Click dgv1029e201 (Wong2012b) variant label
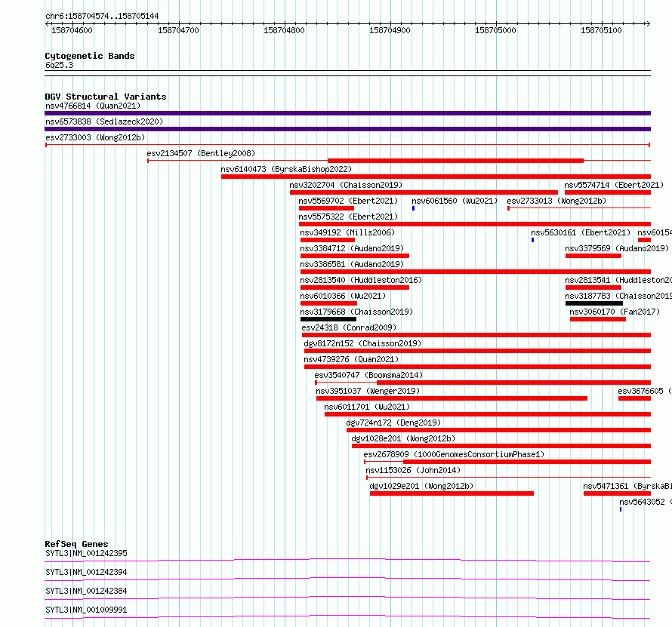Image resolution: width=672 pixels, height=627 pixels. tap(421, 486)
